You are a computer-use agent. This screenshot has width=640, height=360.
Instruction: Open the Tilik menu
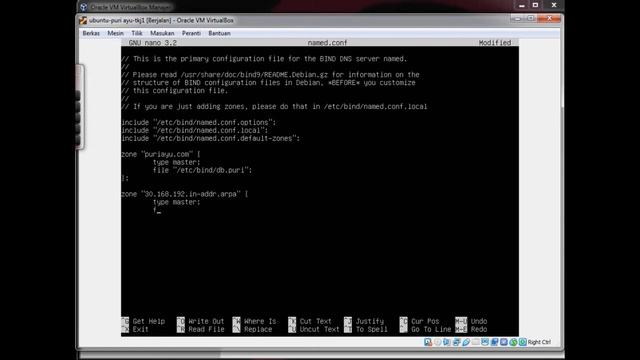point(137,33)
